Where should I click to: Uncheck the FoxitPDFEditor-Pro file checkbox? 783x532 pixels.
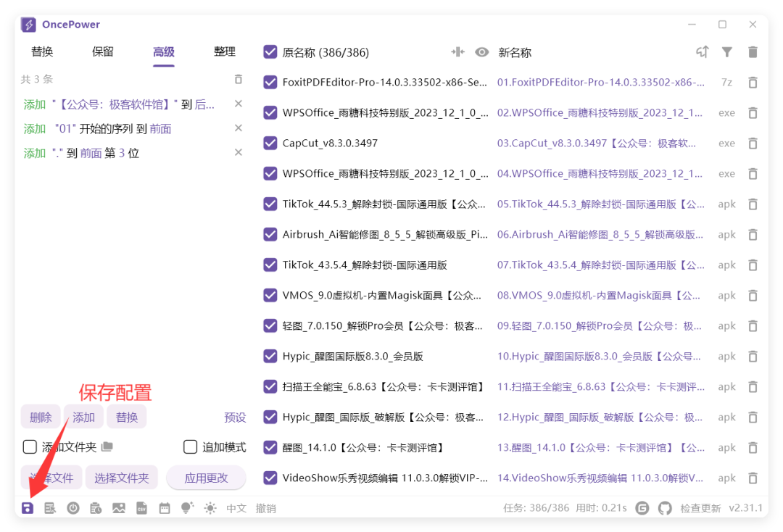[270, 83]
